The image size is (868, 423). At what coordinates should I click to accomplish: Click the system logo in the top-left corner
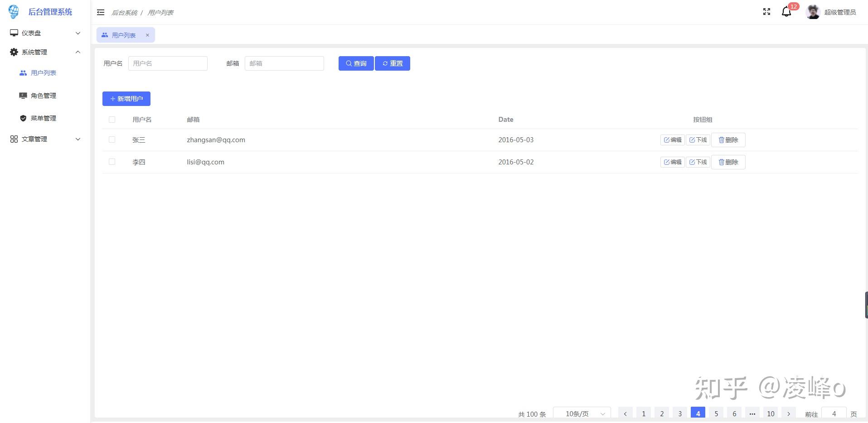[x=13, y=11]
